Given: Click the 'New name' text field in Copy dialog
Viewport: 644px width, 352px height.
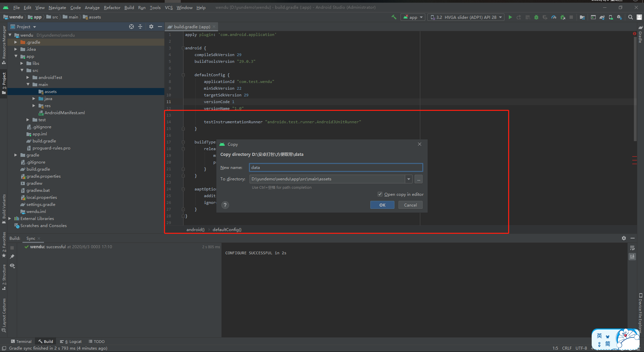Looking at the screenshot, I should click(335, 167).
